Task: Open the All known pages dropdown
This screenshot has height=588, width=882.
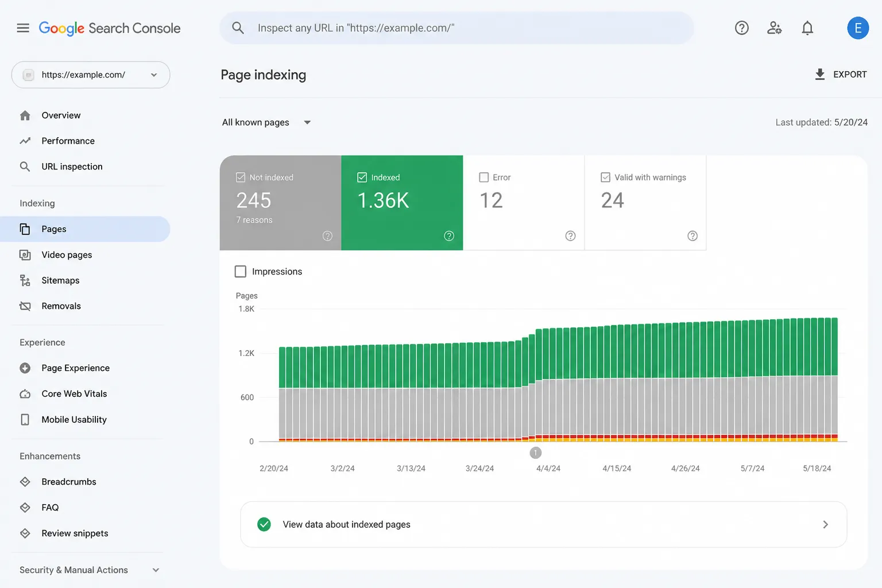Action: coord(266,122)
